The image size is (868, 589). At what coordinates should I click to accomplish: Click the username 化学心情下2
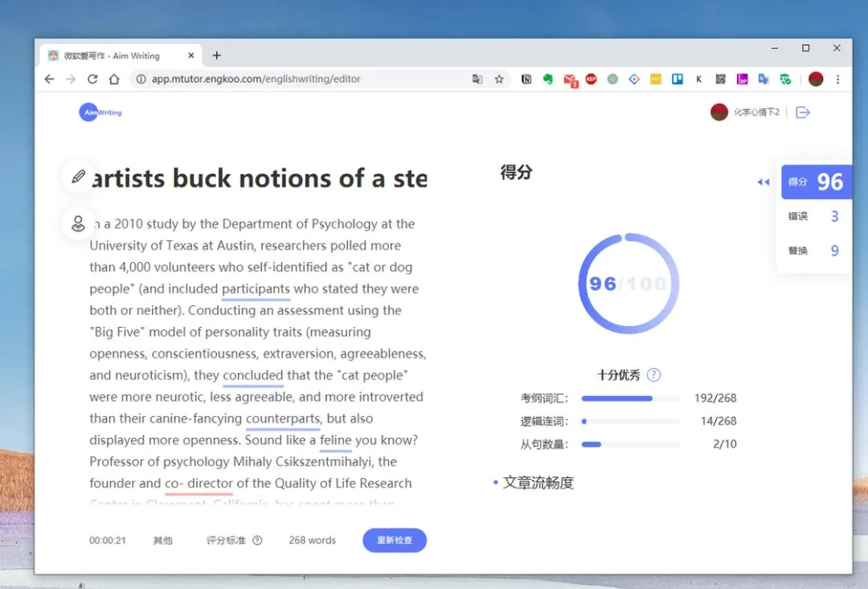pos(757,112)
